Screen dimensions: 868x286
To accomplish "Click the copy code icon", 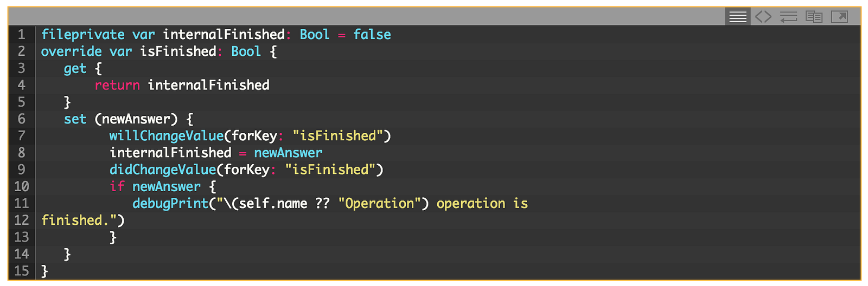I will coord(814,17).
